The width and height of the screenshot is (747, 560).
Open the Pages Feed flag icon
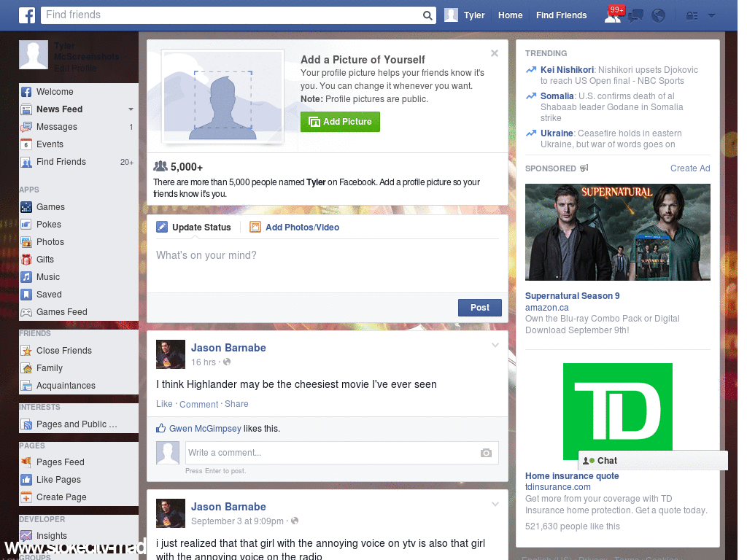point(26,462)
